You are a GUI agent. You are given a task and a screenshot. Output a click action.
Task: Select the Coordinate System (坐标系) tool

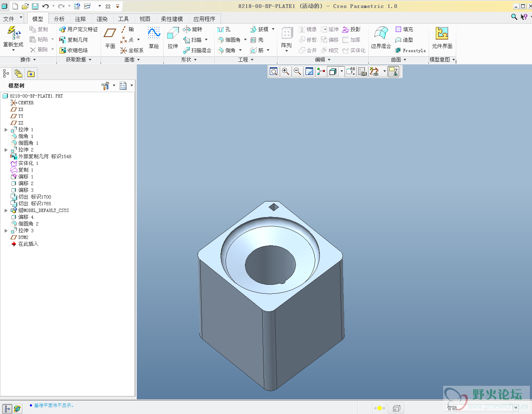[x=132, y=50]
